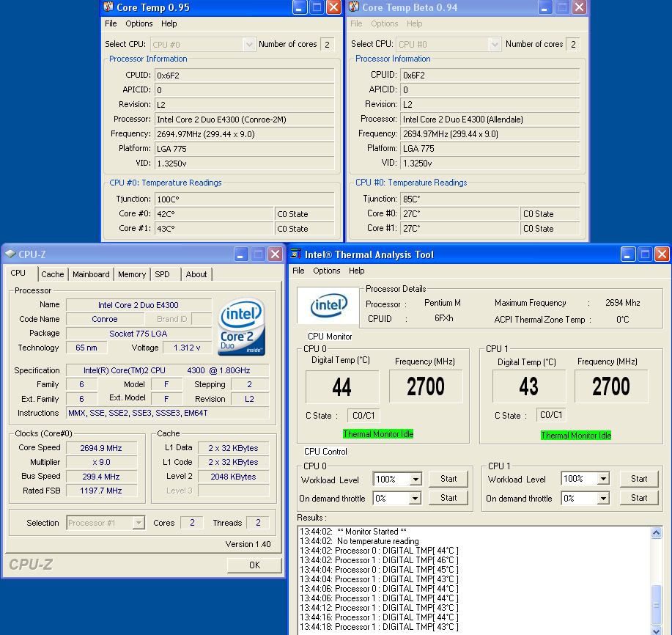Start the CPU 1 on demand throttle

pos(639,498)
